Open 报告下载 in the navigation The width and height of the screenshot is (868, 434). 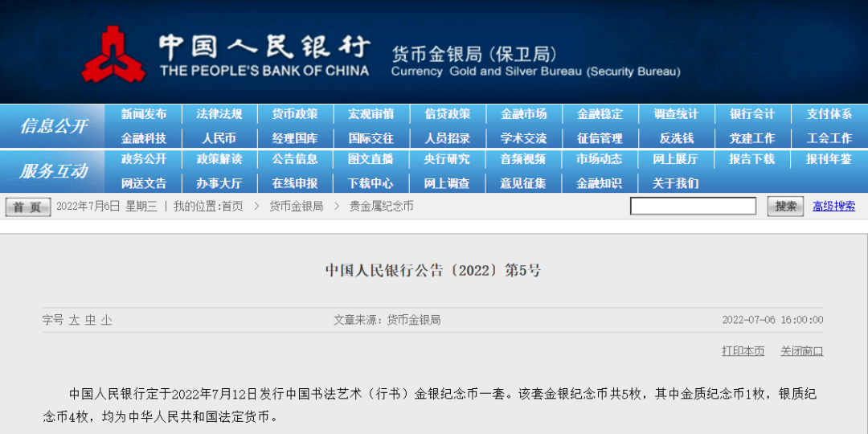coord(751,159)
